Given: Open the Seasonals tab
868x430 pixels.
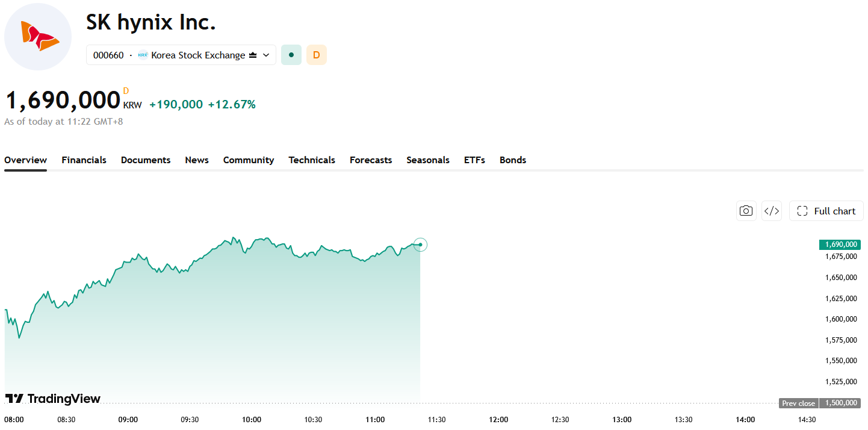Looking at the screenshot, I should click(x=428, y=160).
